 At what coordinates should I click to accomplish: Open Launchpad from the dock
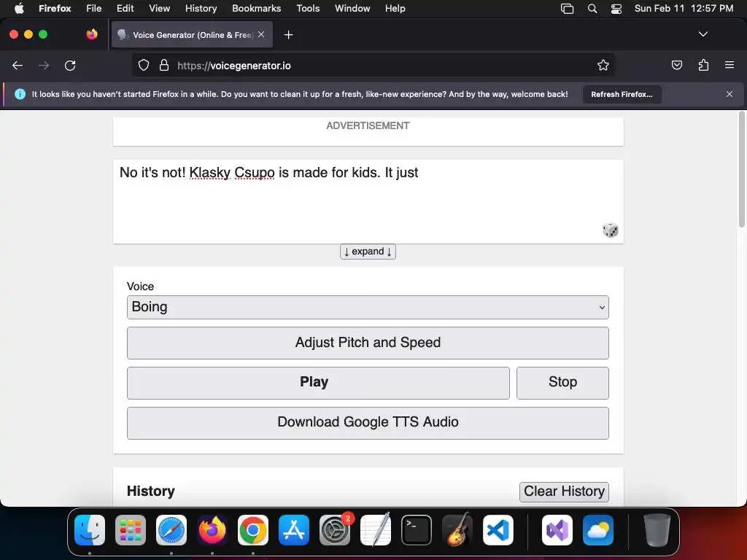(131, 530)
